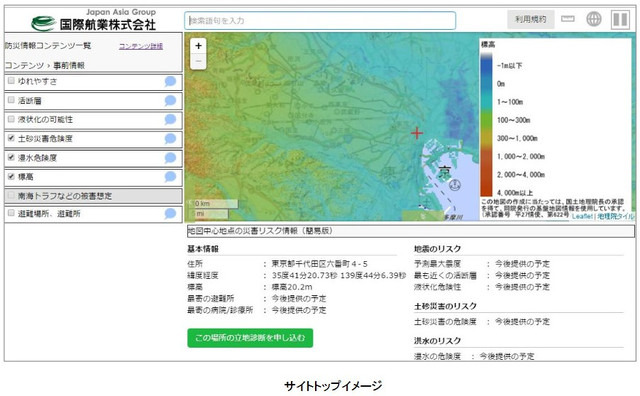Enable the 液状化の可能性 checkbox

coord(11,119)
